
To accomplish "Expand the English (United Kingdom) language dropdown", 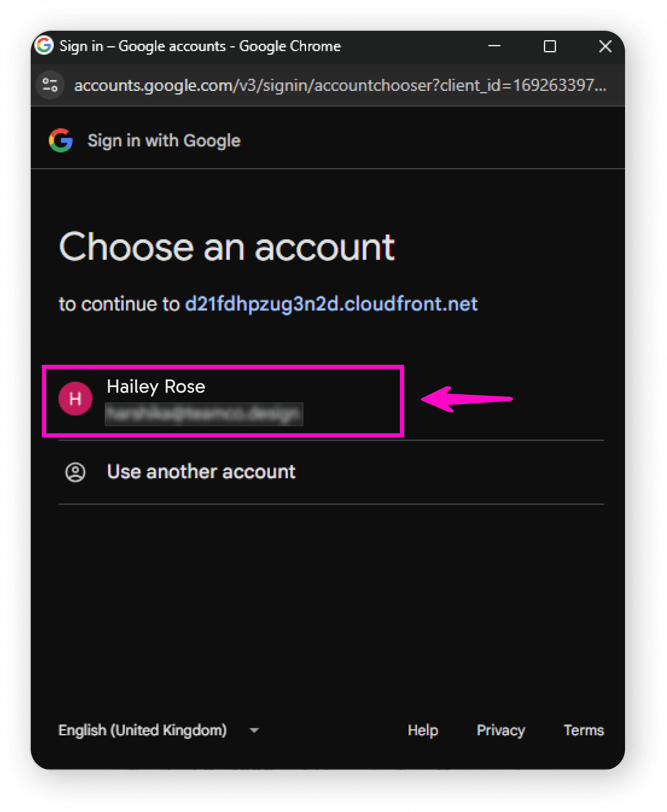I will pyautogui.click(x=159, y=730).
